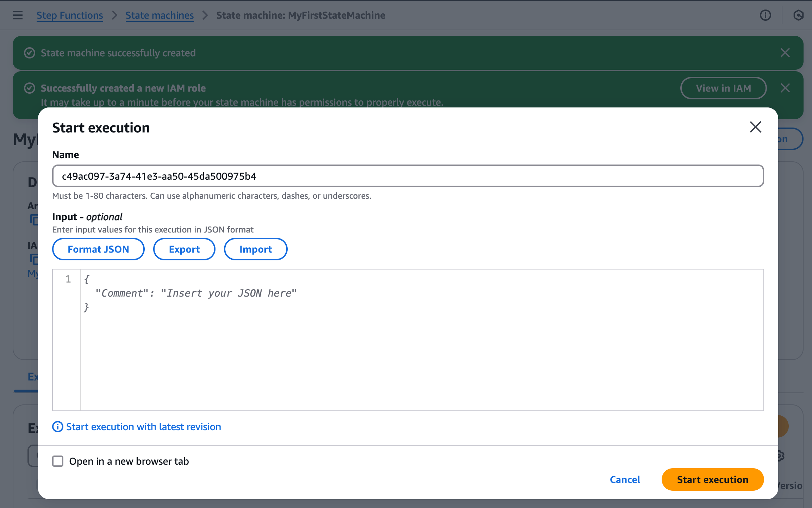Screen dimensions: 812x508
Task: Click the execution Name input field
Action: 407,175
